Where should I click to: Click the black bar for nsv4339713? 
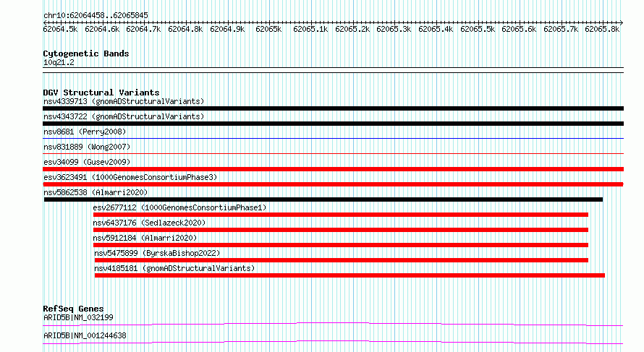[x=333, y=108]
